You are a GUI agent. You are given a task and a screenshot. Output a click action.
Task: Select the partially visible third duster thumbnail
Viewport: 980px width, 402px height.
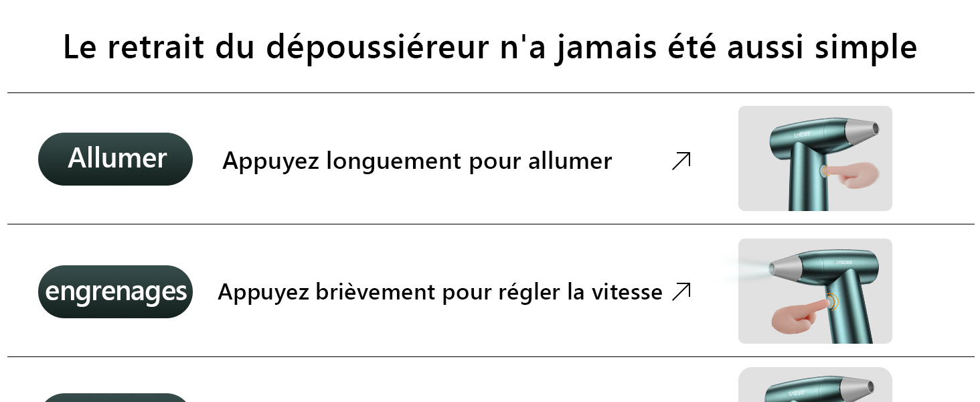tap(815, 386)
